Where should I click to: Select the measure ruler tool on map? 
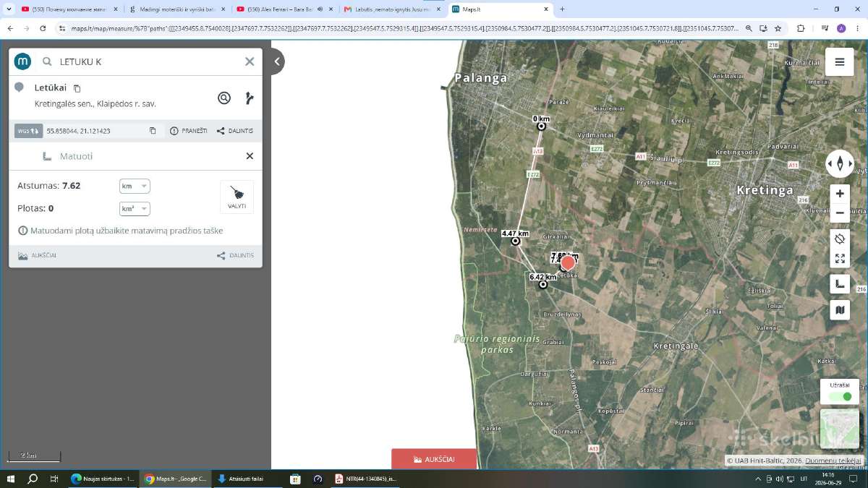[x=840, y=284]
